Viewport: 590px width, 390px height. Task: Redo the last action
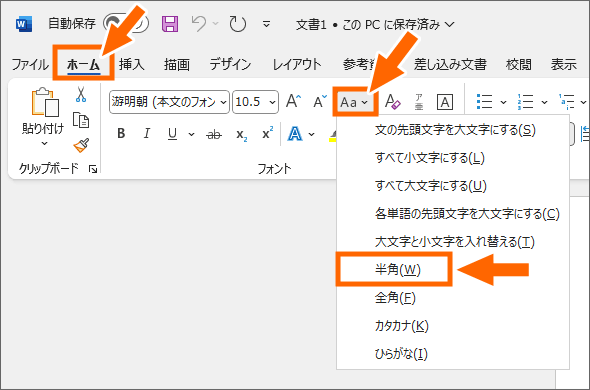(237, 24)
